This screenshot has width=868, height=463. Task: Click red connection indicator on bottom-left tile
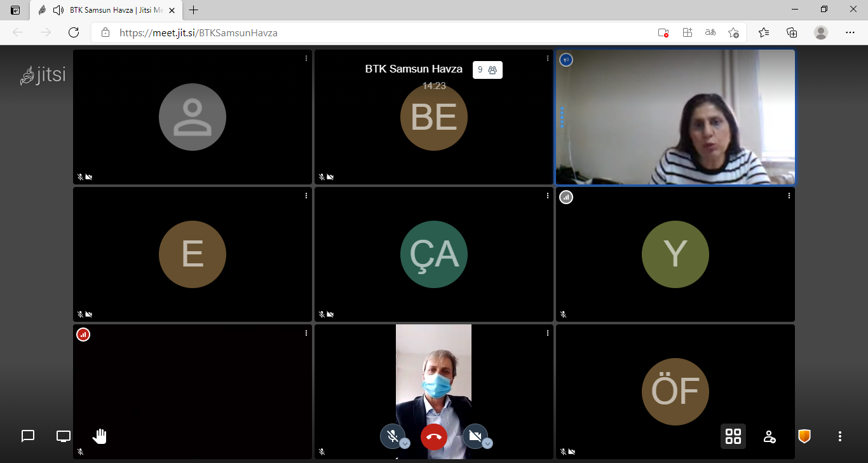83,335
